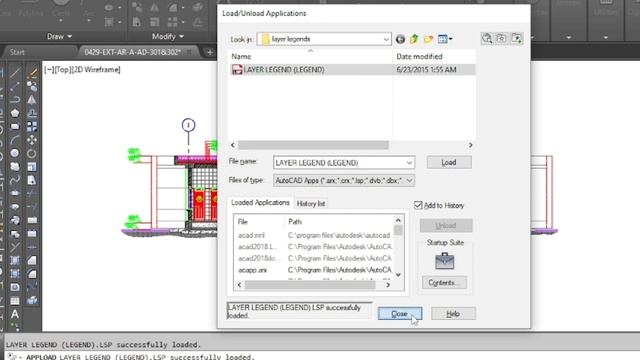Click the Load button
This screenshot has height=360, width=640.
(x=449, y=162)
